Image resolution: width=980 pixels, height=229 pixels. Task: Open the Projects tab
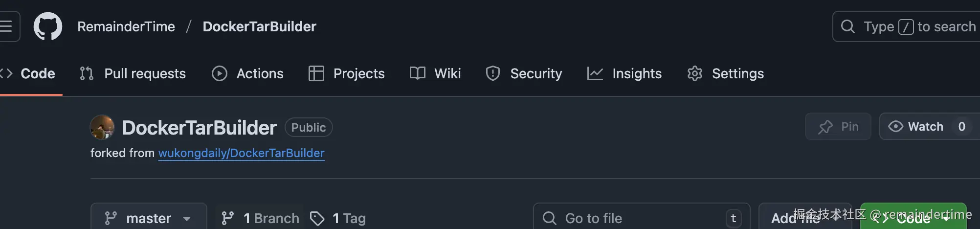click(347, 73)
